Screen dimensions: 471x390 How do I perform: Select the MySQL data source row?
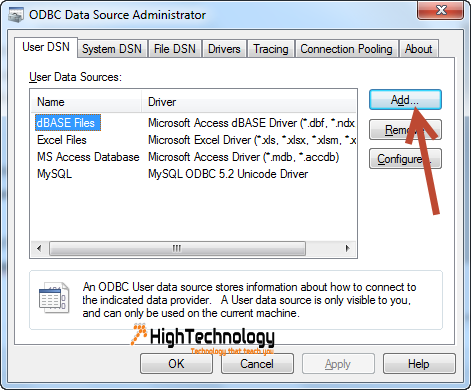[x=54, y=174]
